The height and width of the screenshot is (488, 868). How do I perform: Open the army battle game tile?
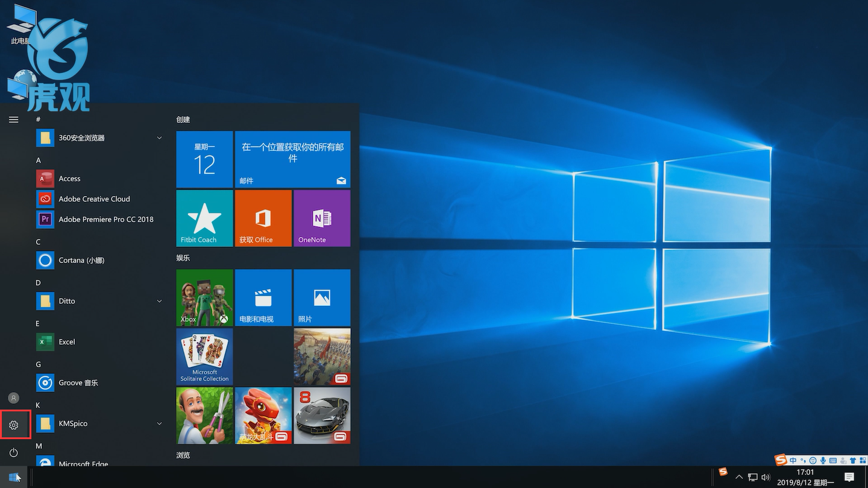pos(322,356)
